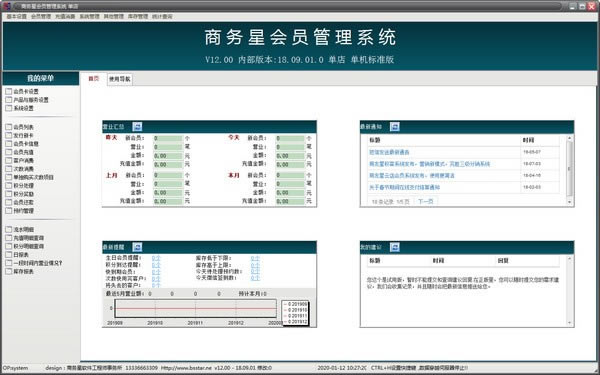Refresh the 最新提醒 reminders panel
The height and width of the screenshot is (375, 600).
[x=137, y=247]
